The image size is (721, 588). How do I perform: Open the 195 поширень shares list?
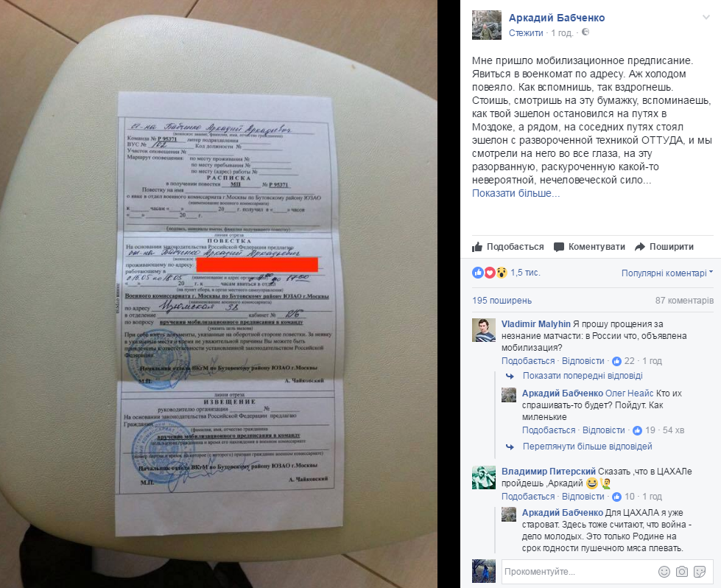[x=502, y=301]
